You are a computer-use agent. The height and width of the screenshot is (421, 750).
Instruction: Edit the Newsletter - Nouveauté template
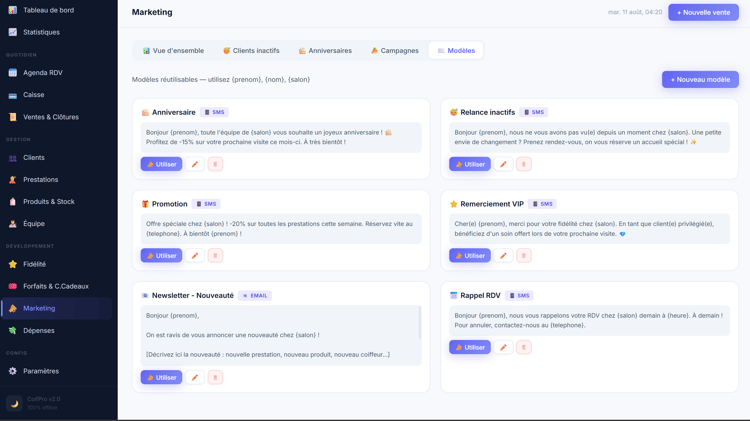(x=195, y=377)
